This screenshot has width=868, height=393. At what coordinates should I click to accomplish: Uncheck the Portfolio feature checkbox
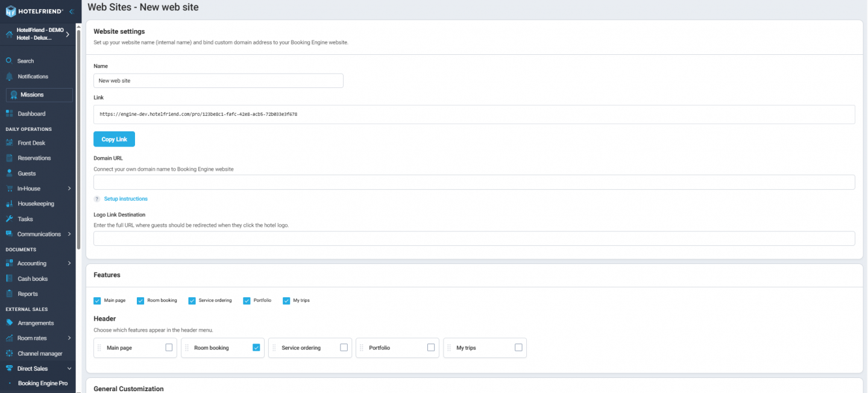click(247, 300)
